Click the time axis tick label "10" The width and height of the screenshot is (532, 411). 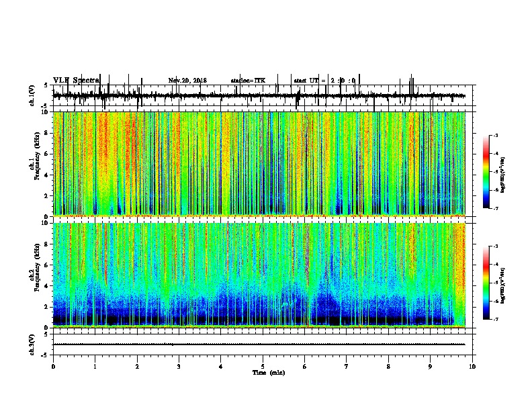(472, 367)
